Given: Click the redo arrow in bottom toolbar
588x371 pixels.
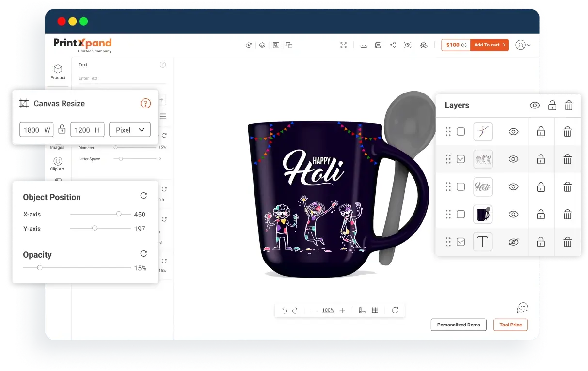Looking at the screenshot, I should coord(295,310).
